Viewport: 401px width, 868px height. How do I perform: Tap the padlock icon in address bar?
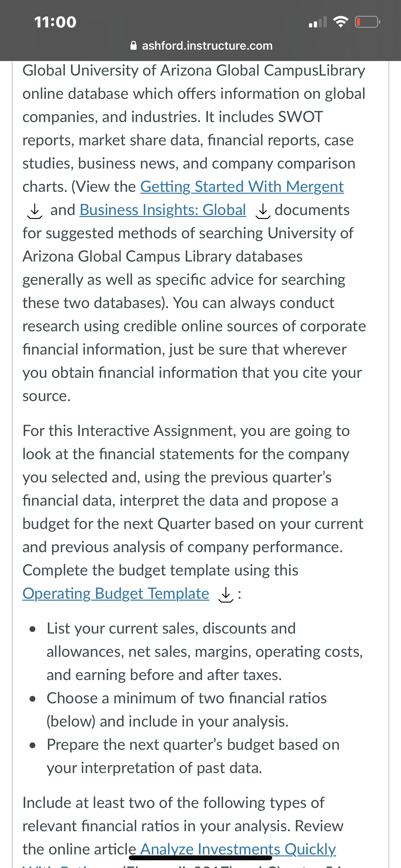133,46
